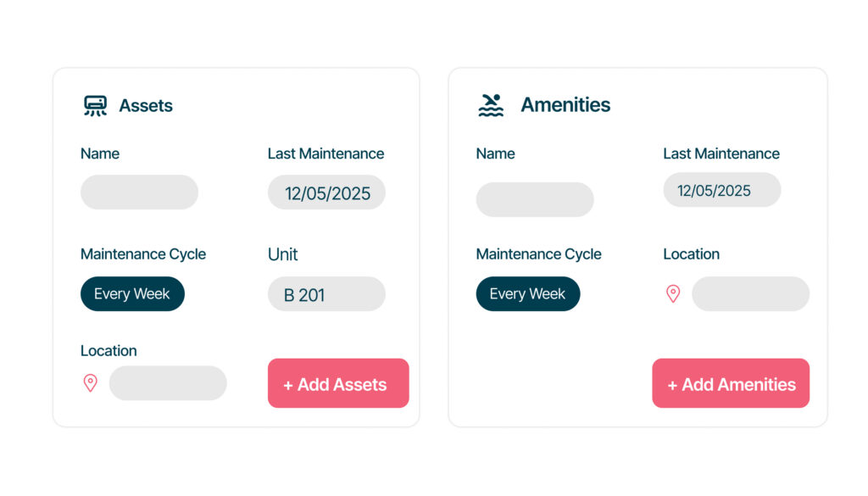Click the Amenities location pin icon

pyautogui.click(x=673, y=293)
